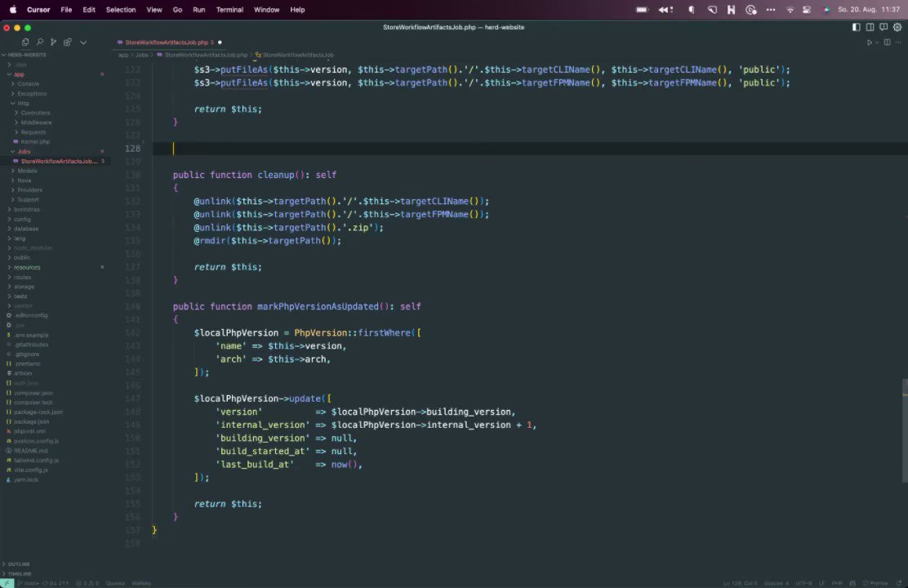The width and height of the screenshot is (908, 588).
Task: Click the Wallaby status bar item
Action: pos(142,583)
